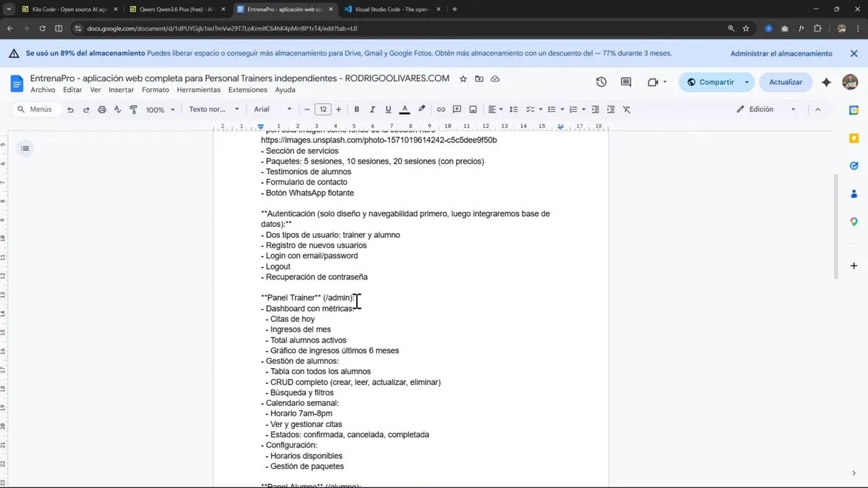Expand share options arrow beside Compartir
The height and width of the screenshot is (488, 868).
(x=747, y=82)
